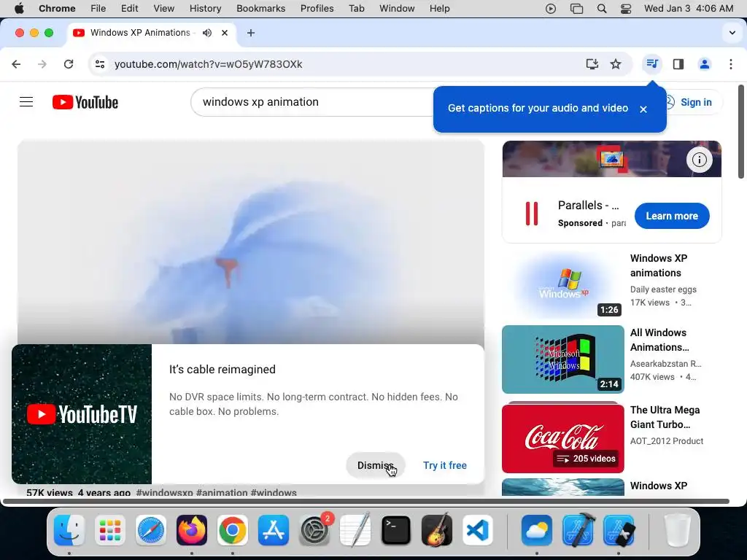The width and height of the screenshot is (747, 560).
Task: Toggle the Chrome side panel icon
Action: (678, 64)
